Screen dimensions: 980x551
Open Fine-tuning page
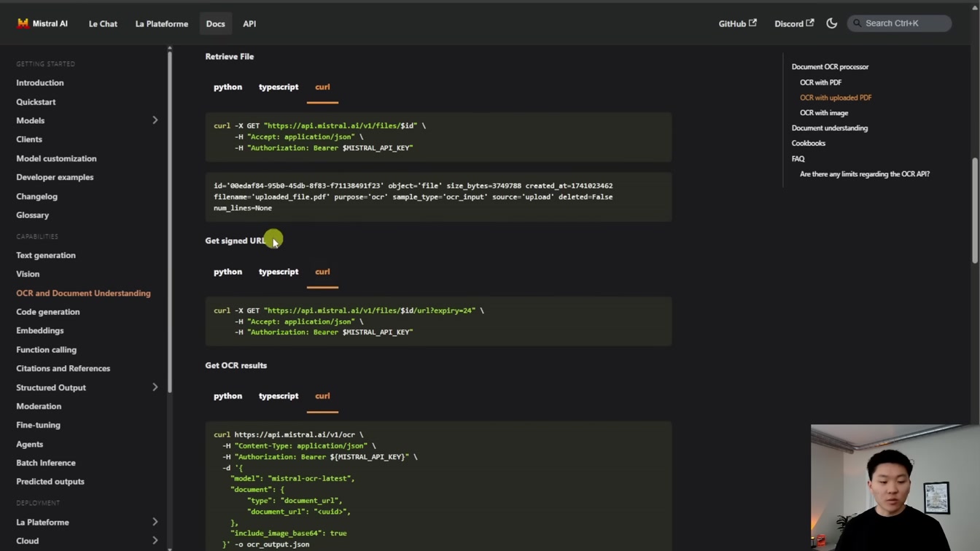pyautogui.click(x=38, y=425)
